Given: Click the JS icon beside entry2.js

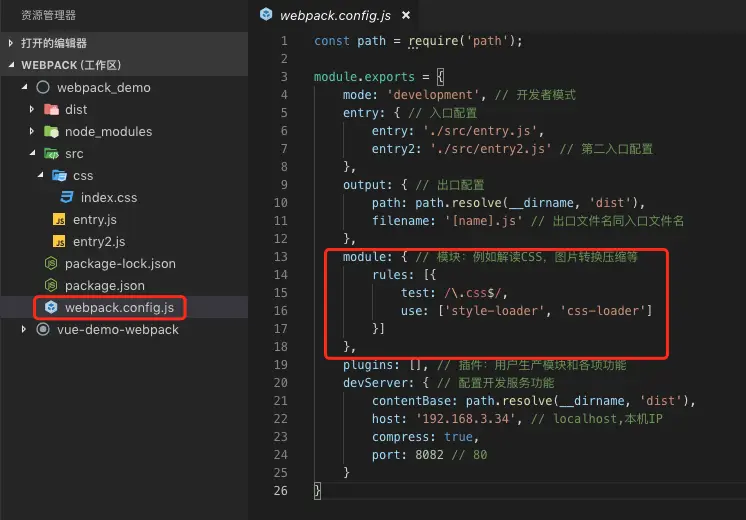Looking at the screenshot, I should click(x=59, y=241).
